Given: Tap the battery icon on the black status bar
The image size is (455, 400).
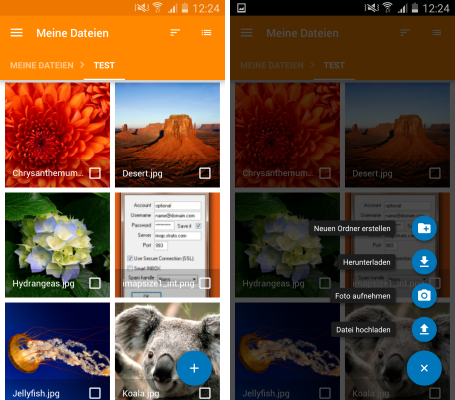Looking at the screenshot, I should coord(415,8).
